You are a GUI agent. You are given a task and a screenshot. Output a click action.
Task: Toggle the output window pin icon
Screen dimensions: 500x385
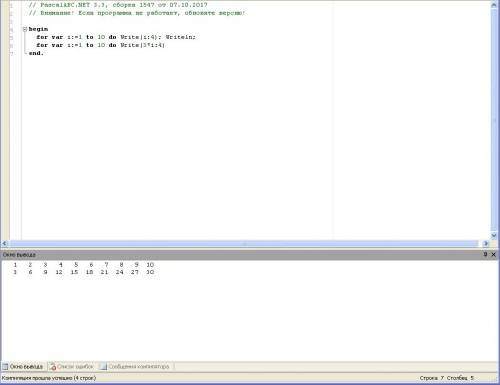tap(485, 254)
